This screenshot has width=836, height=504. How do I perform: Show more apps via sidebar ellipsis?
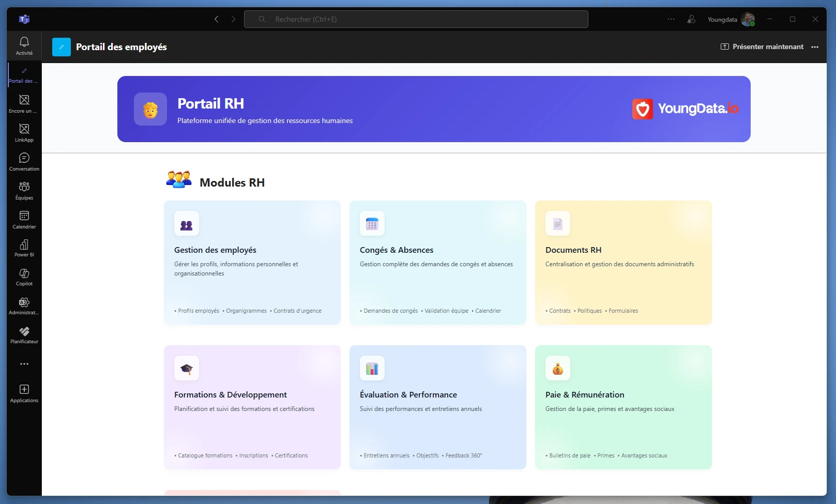(x=24, y=364)
